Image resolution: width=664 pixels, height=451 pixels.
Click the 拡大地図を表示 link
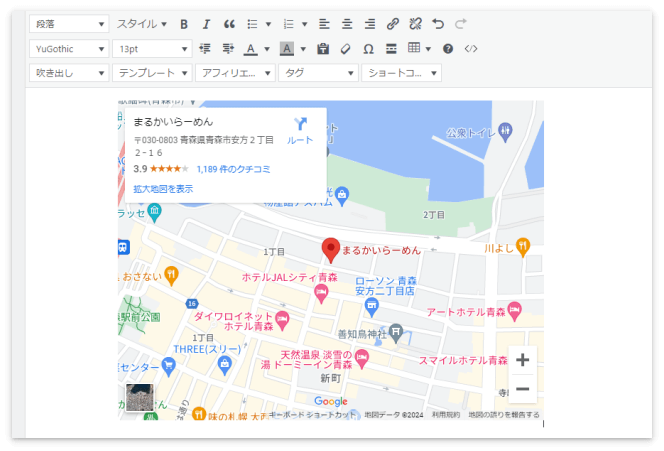[163, 189]
